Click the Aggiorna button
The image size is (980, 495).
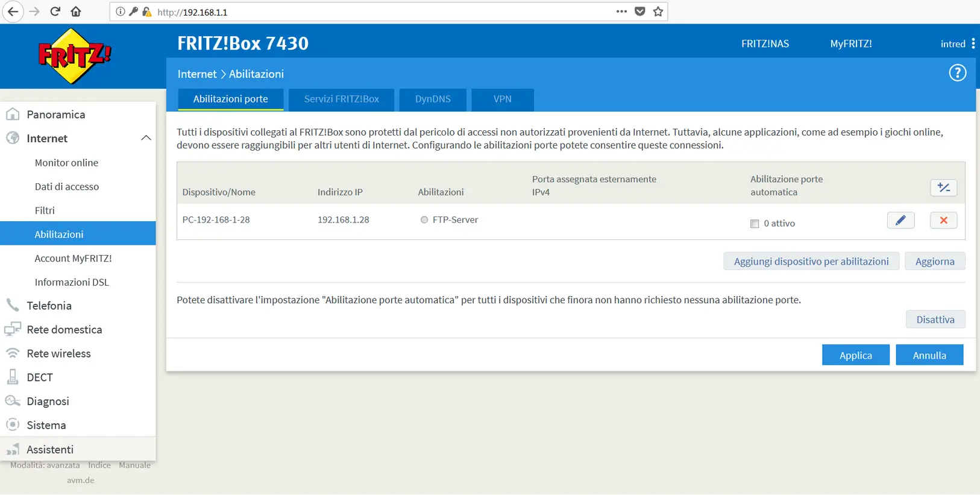pos(935,261)
